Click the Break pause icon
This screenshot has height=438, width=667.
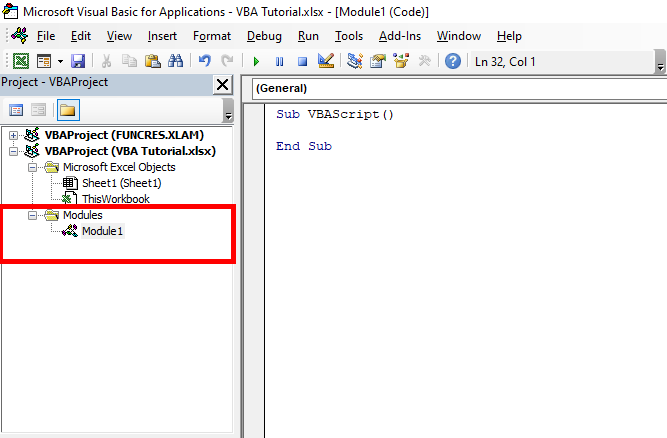(x=279, y=62)
